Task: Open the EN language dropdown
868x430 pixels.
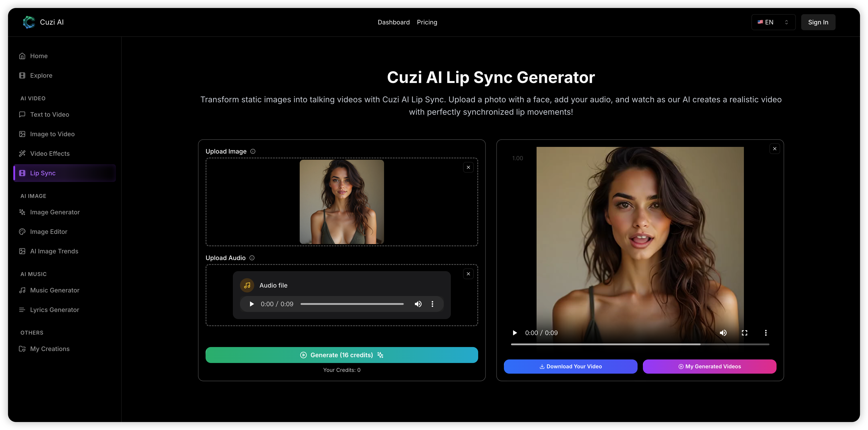Action: pos(773,22)
